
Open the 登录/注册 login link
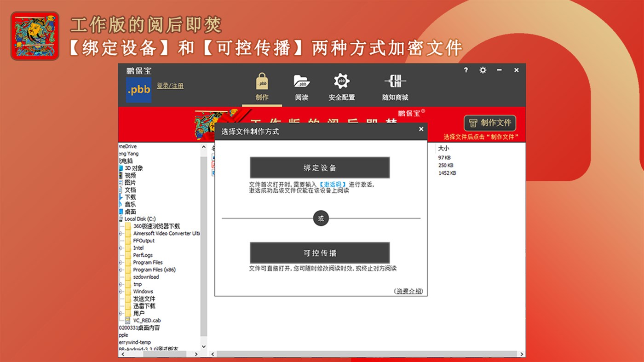tap(170, 86)
